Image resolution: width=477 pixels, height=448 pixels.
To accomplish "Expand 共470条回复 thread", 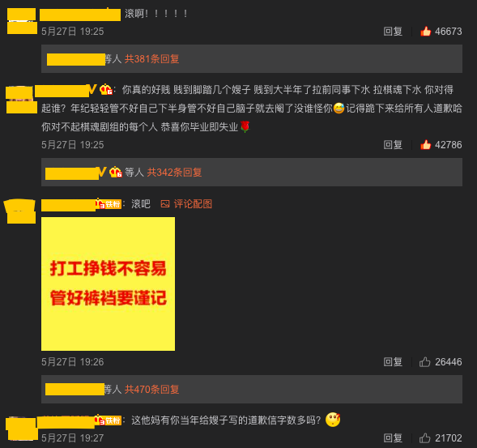I will 151,389.
